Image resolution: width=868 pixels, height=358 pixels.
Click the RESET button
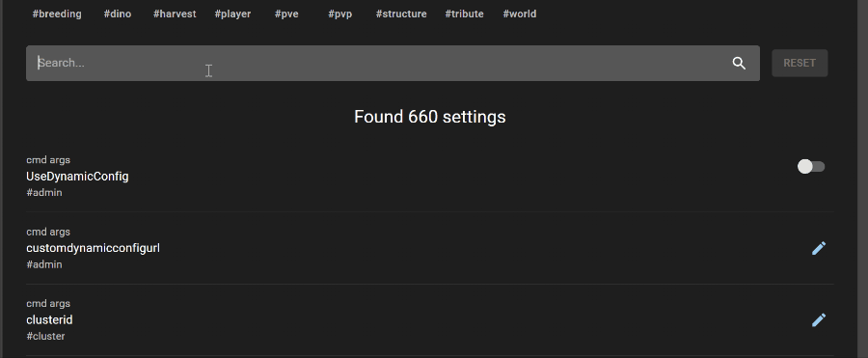coord(800,63)
